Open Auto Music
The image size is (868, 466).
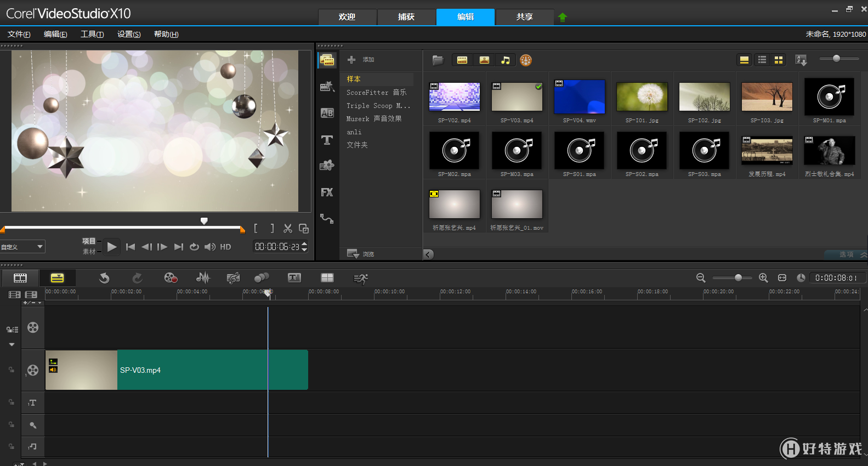(x=233, y=278)
